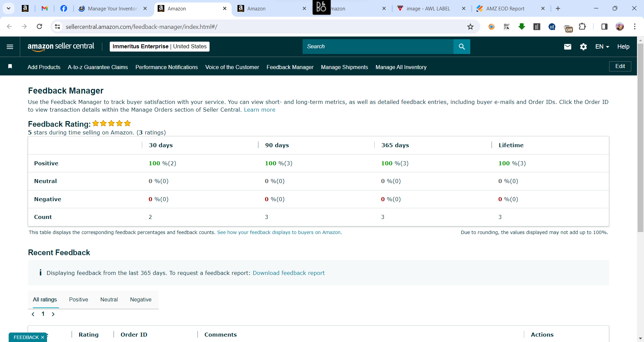This screenshot has width=644, height=342.
Task: Open See how your feedback displays link
Action: [279, 232]
